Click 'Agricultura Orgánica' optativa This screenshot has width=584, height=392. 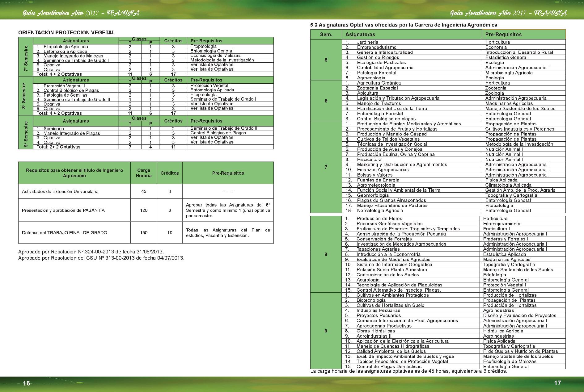click(379, 83)
